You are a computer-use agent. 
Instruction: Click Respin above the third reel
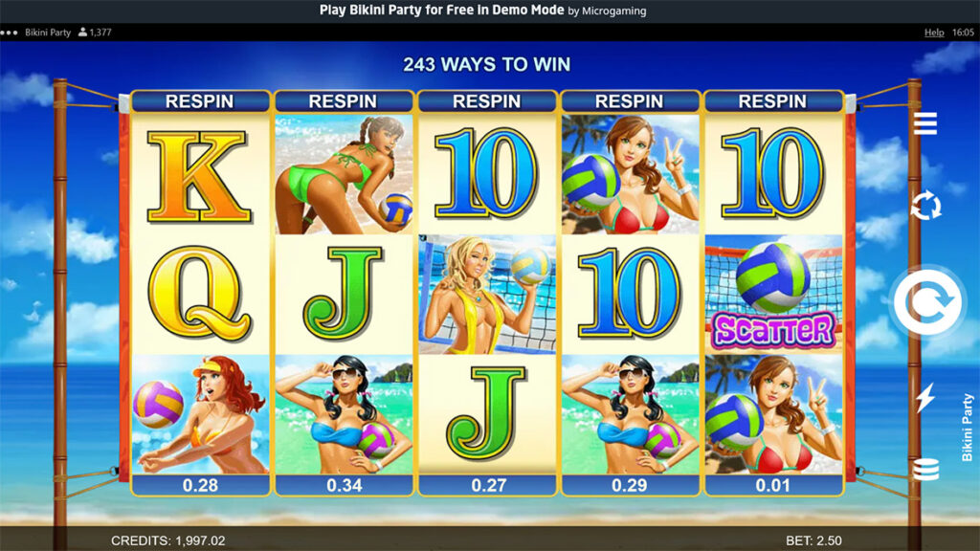[486, 101]
